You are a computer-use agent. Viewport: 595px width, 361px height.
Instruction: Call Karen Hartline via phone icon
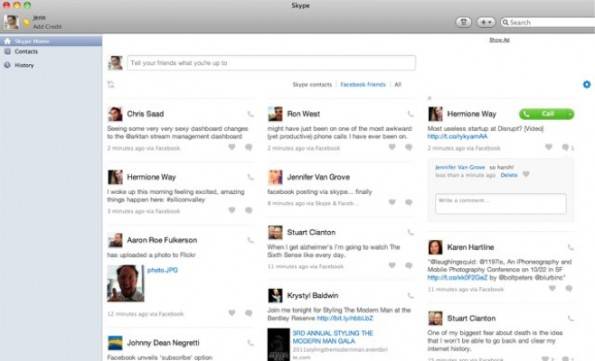[571, 247]
